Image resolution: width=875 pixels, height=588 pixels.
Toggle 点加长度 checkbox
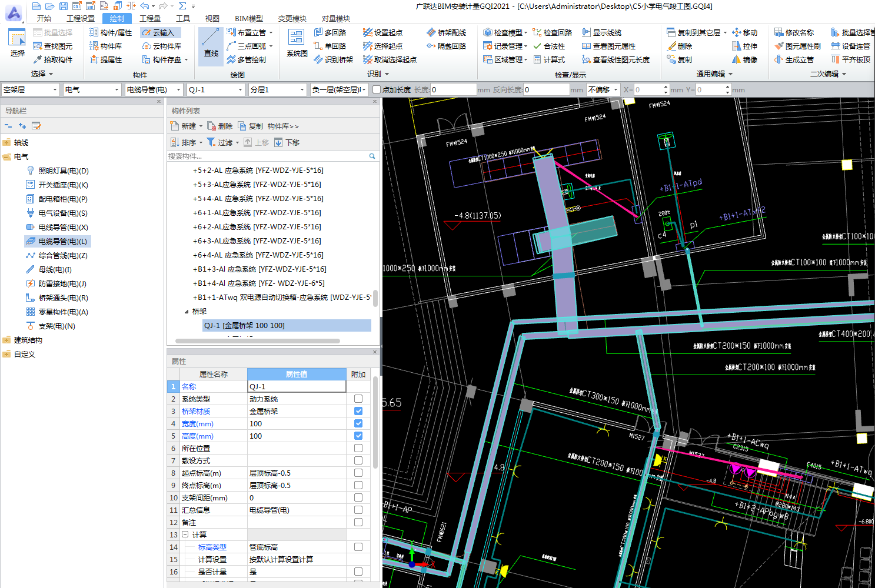(x=377, y=89)
